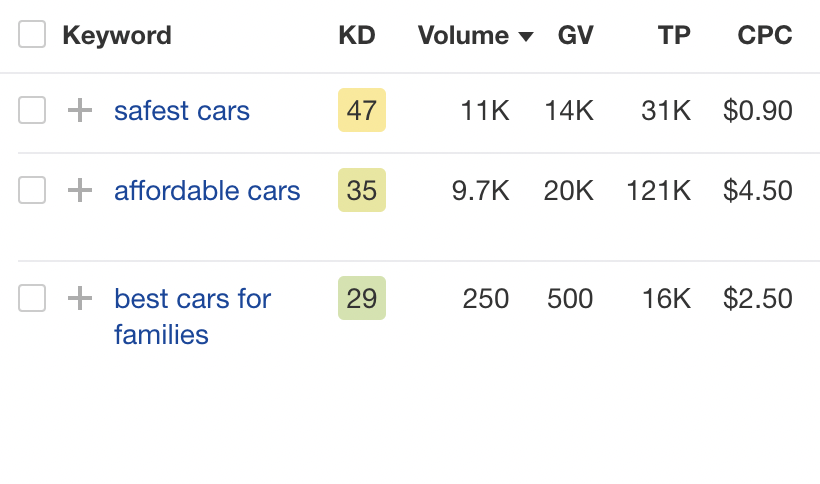
Task: Toggle the Volume sort arrow
Action: point(526,36)
